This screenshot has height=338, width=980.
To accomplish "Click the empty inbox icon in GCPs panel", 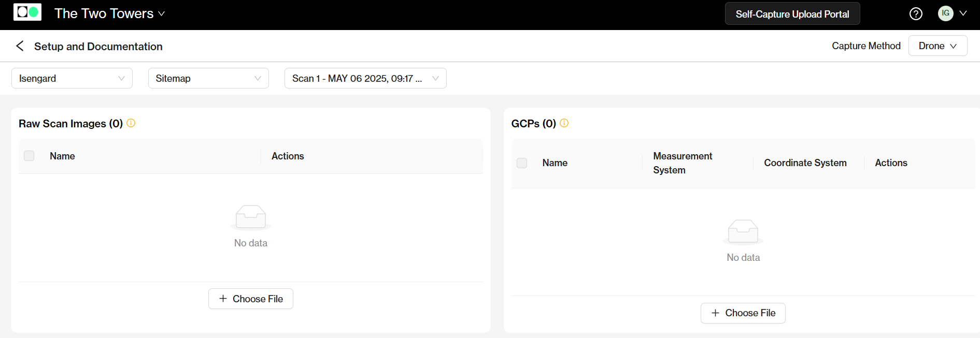I will pos(743,231).
